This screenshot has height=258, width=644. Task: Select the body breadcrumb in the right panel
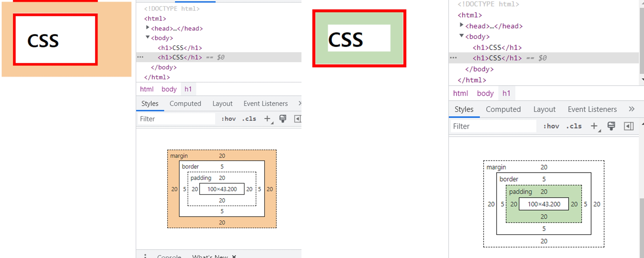[485, 93]
